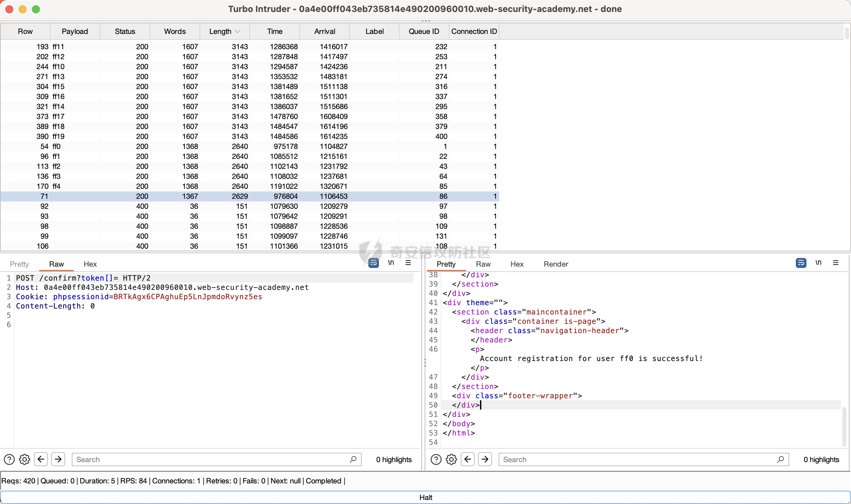Image resolution: width=851 pixels, height=504 pixels.
Task: Toggle word wrap icon in request pane
Action: pyautogui.click(x=374, y=263)
